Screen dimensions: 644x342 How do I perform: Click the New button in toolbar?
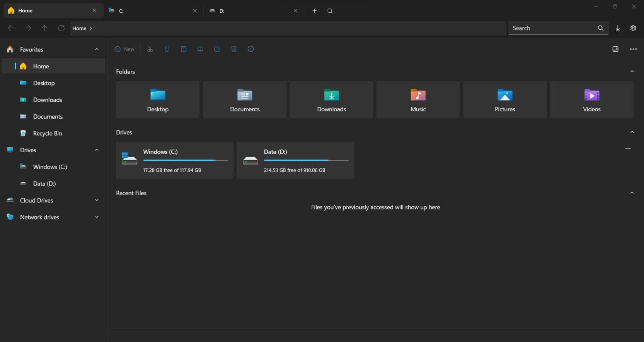pyautogui.click(x=124, y=49)
